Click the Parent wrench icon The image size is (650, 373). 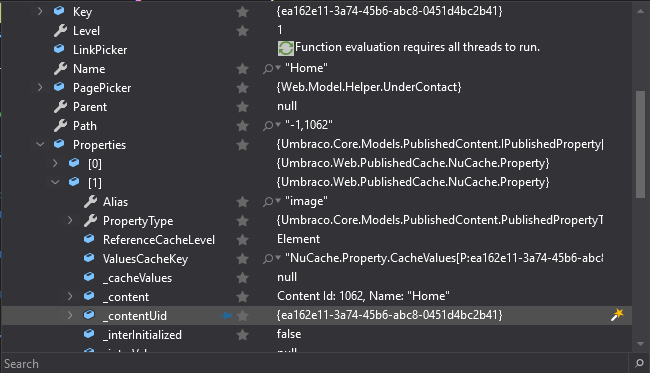click(x=60, y=107)
